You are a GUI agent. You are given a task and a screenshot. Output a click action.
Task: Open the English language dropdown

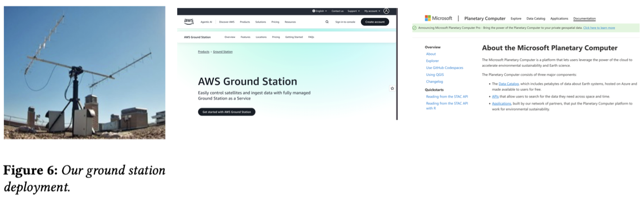[319, 11]
